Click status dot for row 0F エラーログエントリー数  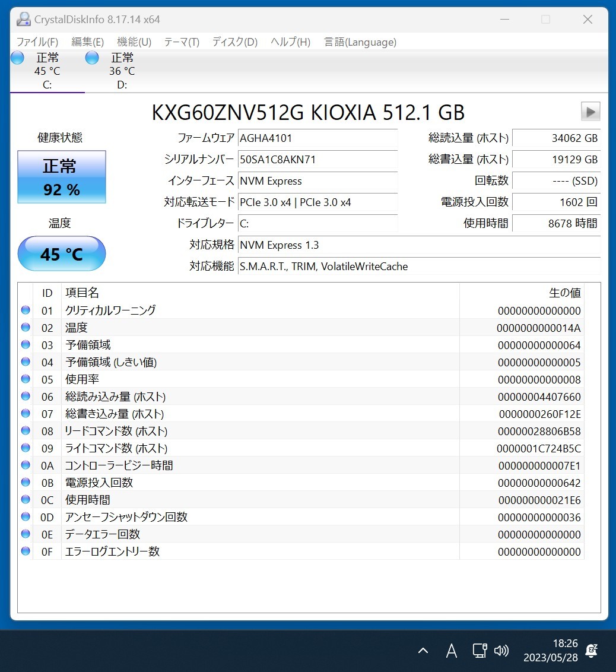(x=26, y=551)
